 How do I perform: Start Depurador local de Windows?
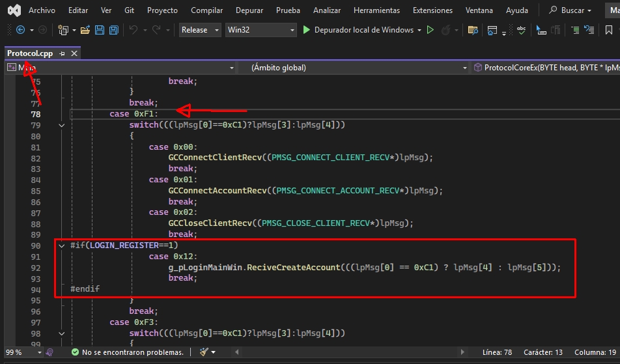tap(358, 30)
